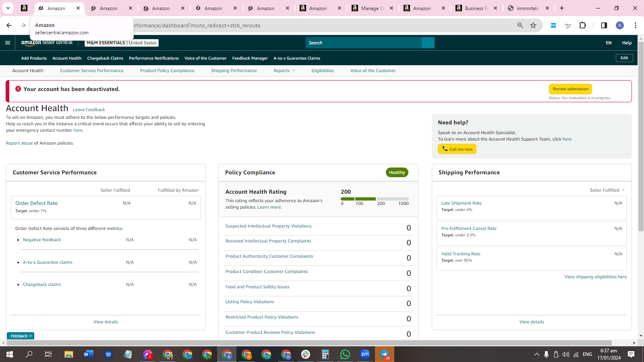Open the Windows notification center
644x362 pixels.
click(x=631, y=354)
